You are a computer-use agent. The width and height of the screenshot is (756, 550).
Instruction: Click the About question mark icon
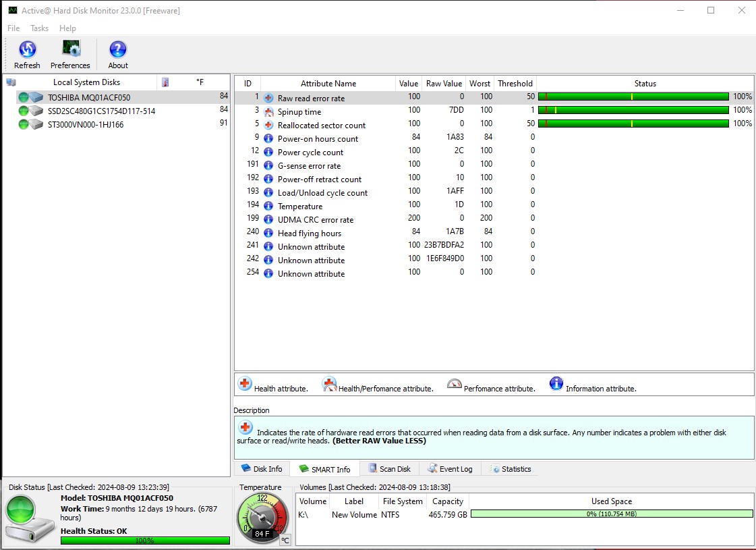pyautogui.click(x=118, y=49)
